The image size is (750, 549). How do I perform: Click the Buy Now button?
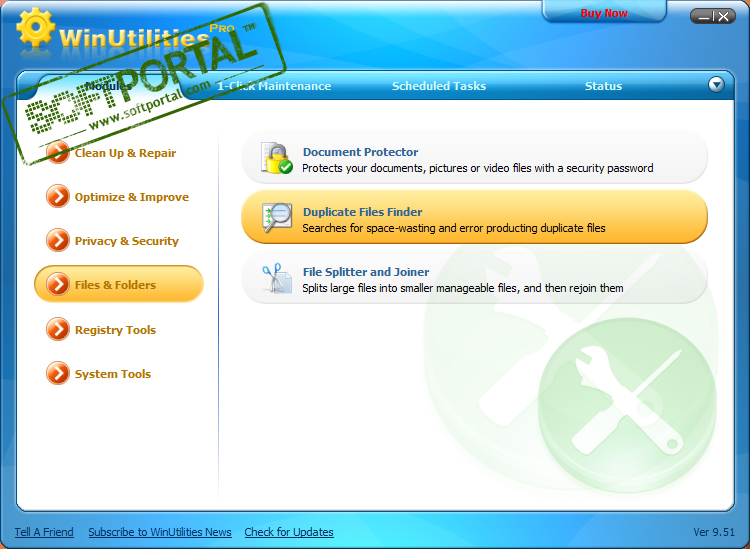(604, 13)
